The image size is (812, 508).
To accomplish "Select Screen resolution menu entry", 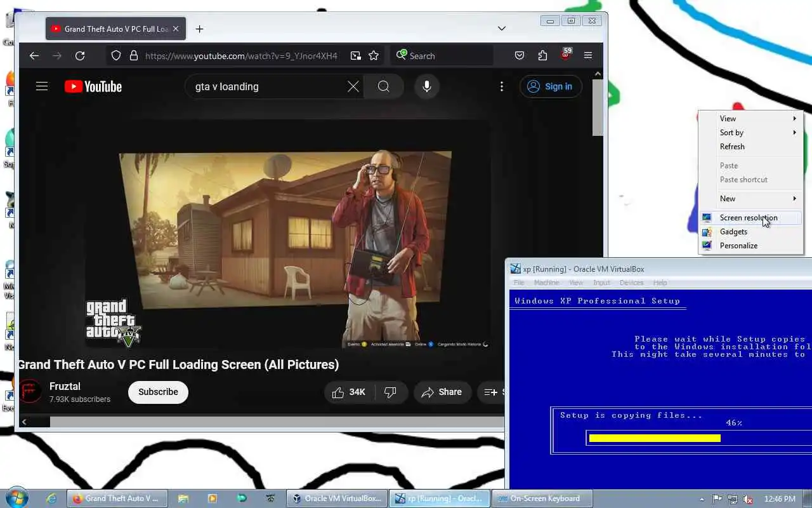I will pyautogui.click(x=750, y=218).
